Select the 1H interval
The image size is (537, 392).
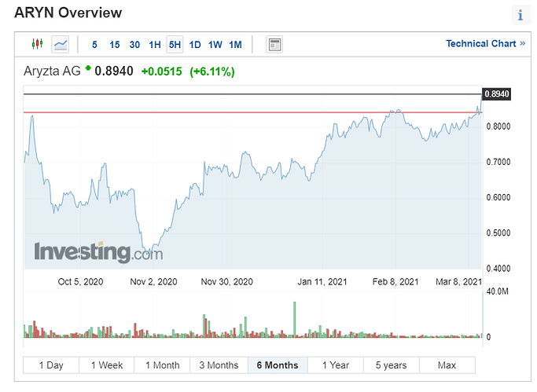(x=155, y=45)
